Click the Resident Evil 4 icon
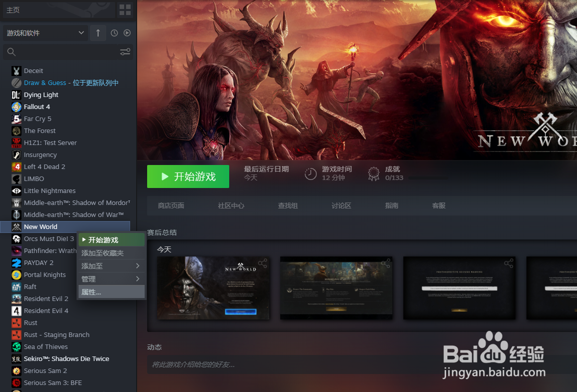Screen dimensions: 577x392 16,310
